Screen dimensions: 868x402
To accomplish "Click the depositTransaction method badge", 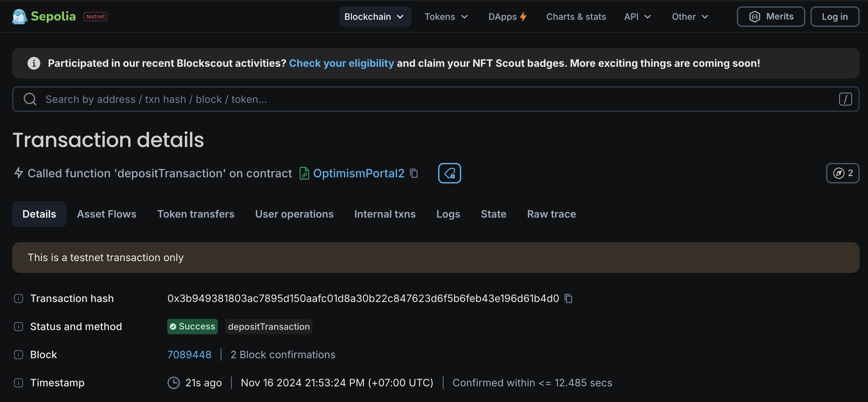I will click(x=269, y=327).
